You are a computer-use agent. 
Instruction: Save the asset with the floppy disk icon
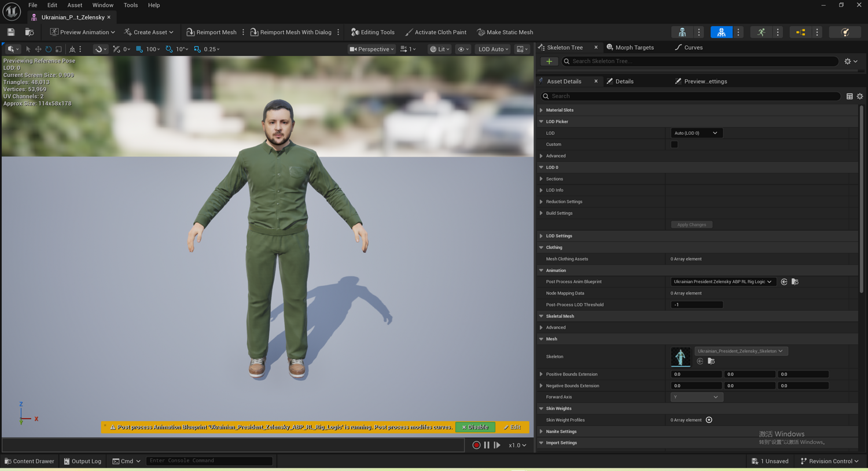[11, 32]
